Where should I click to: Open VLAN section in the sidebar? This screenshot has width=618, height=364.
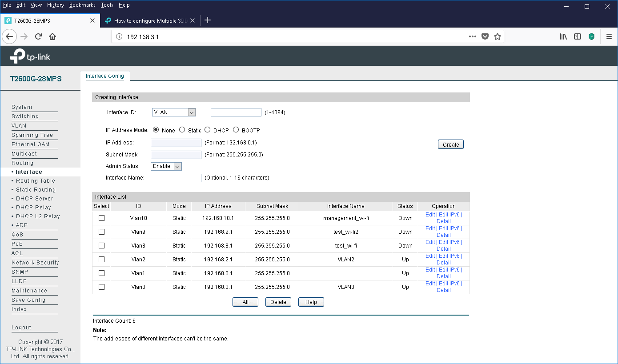point(19,126)
